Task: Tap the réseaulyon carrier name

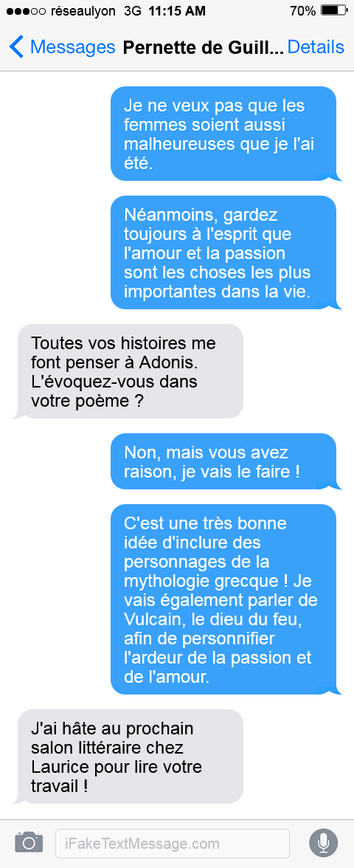Action: [83, 11]
